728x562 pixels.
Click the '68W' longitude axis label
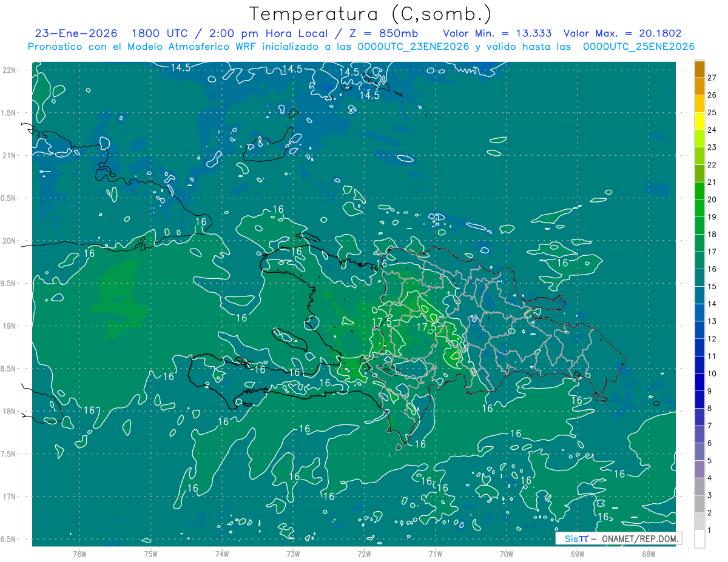[x=649, y=554]
